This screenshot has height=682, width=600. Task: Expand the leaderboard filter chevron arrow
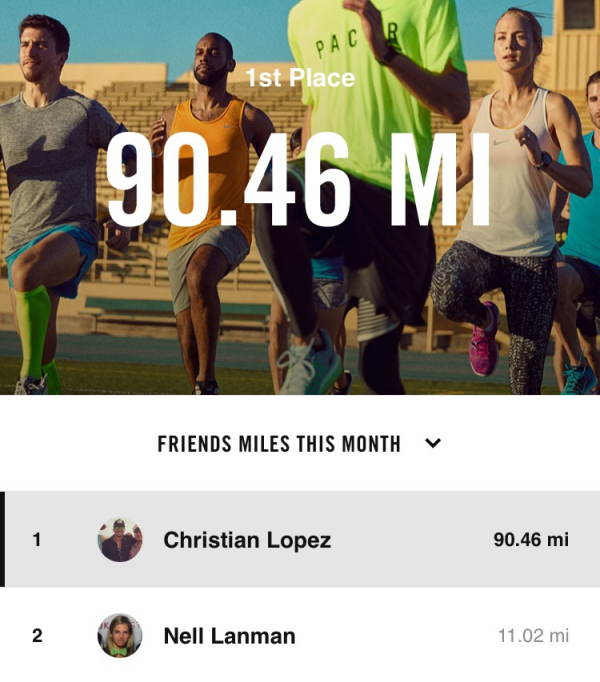tap(433, 443)
